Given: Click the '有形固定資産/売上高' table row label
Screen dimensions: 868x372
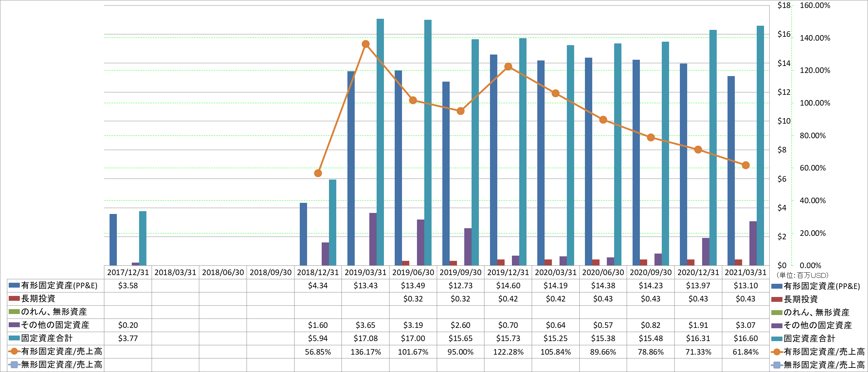Looking at the screenshot, I should [x=62, y=352].
